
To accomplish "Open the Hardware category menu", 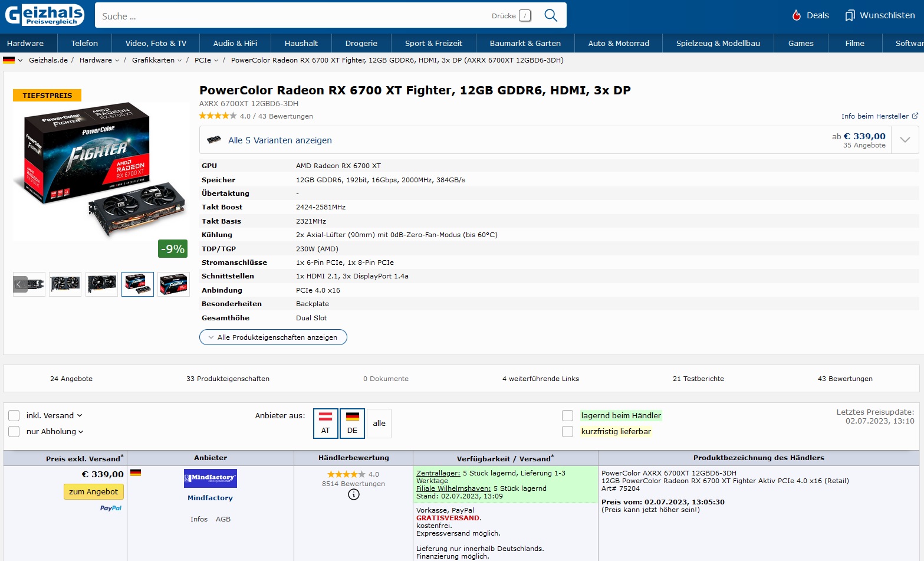I will coord(25,43).
